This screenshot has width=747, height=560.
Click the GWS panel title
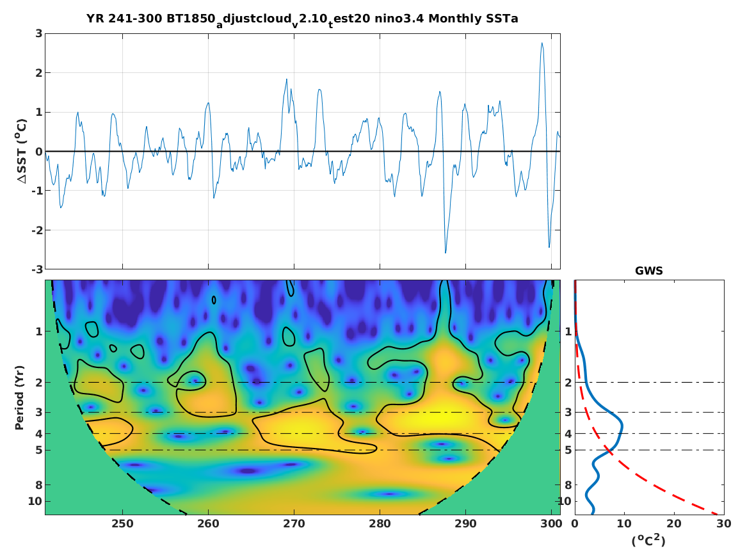click(649, 271)
